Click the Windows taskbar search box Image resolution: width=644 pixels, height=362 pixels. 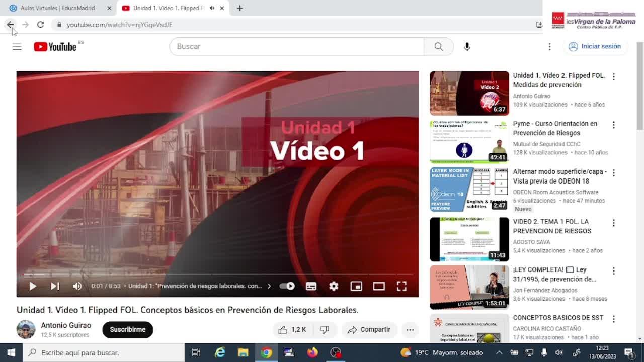pos(104,352)
